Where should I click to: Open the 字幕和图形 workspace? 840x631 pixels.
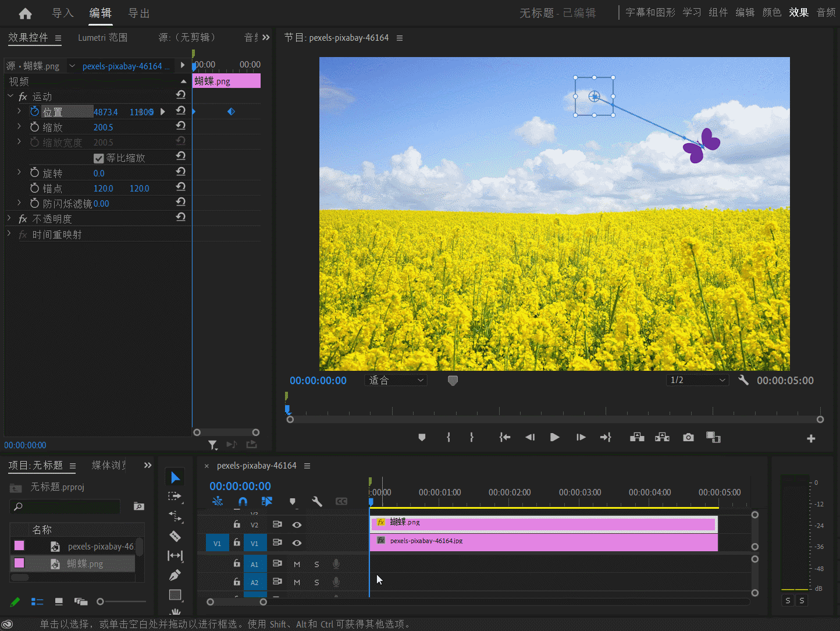(650, 12)
